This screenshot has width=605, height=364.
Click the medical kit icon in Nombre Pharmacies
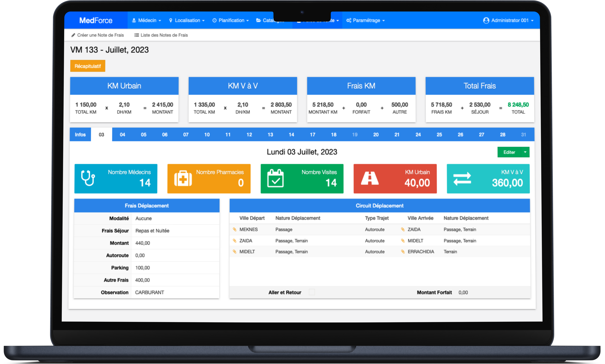[x=183, y=178]
